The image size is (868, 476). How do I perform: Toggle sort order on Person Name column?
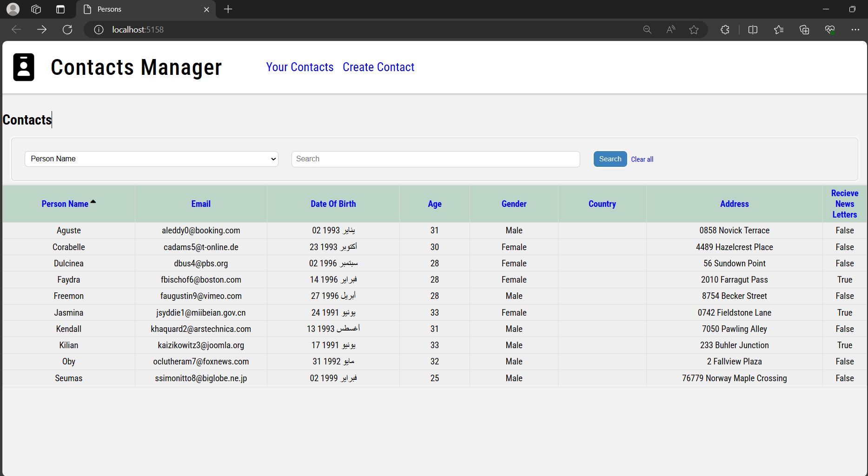click(69, 204)
